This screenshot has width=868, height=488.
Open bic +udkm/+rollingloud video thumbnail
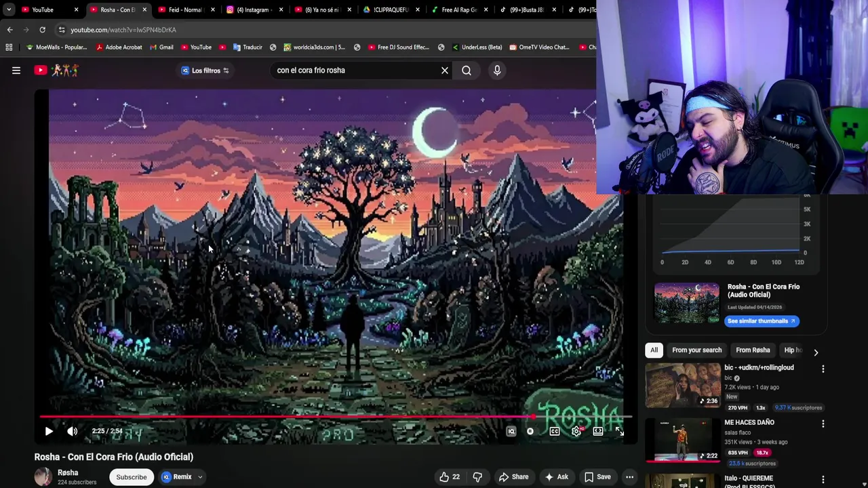point(683,385)
